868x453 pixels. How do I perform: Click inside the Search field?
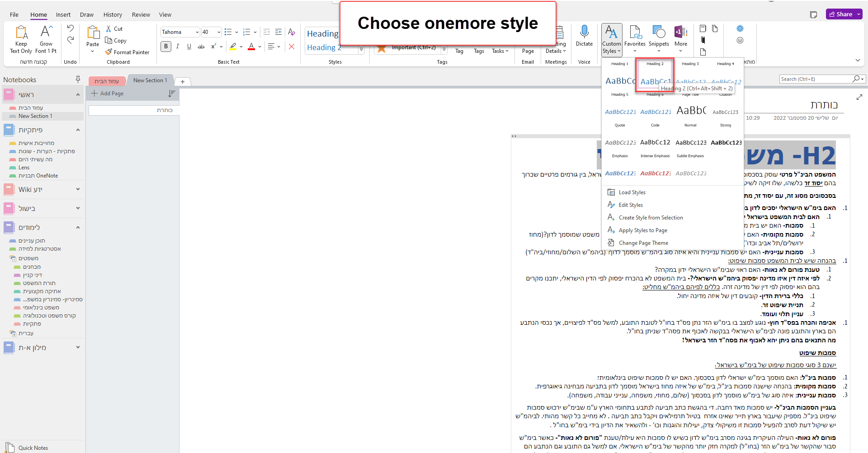tap(818, 79)
